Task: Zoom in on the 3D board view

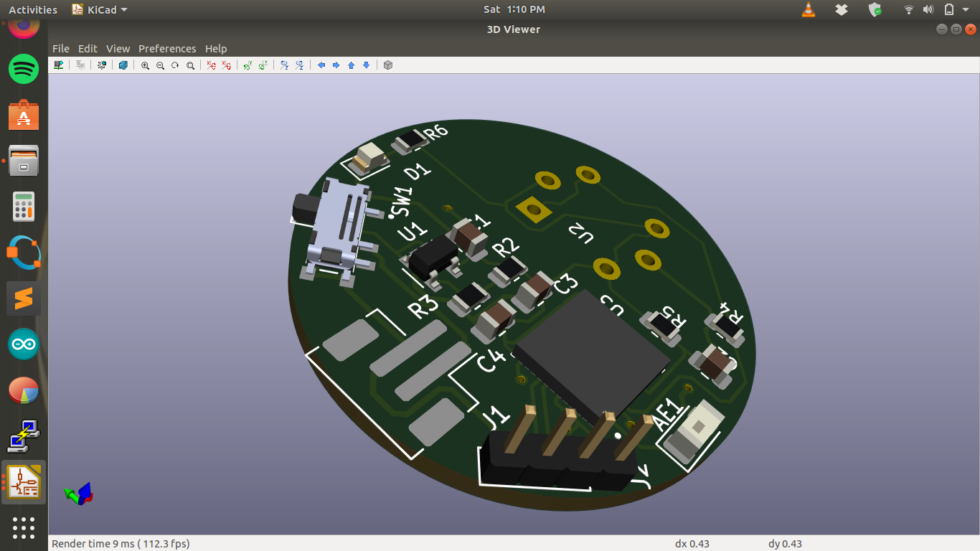Action: (145, 65)
